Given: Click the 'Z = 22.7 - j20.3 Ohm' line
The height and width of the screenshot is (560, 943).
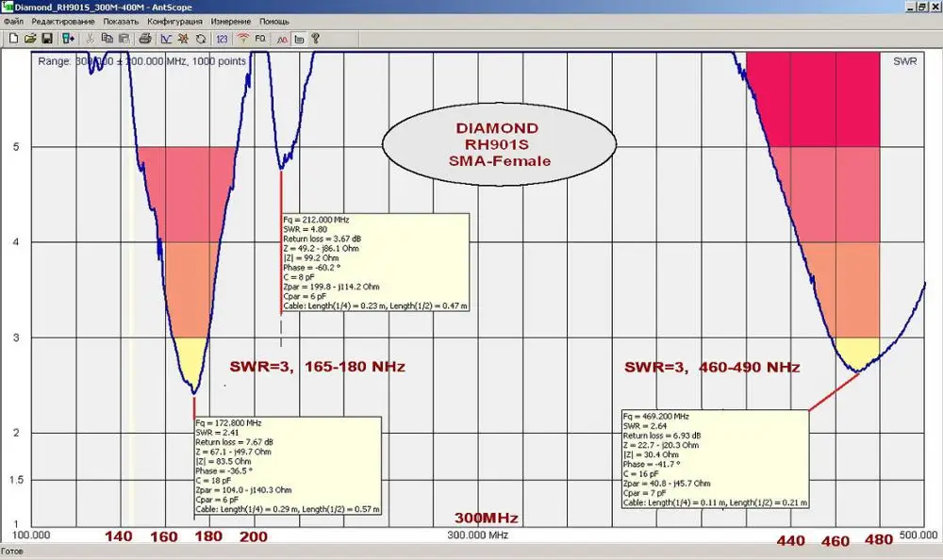Looking at the screenshot, I should (661, 445).
